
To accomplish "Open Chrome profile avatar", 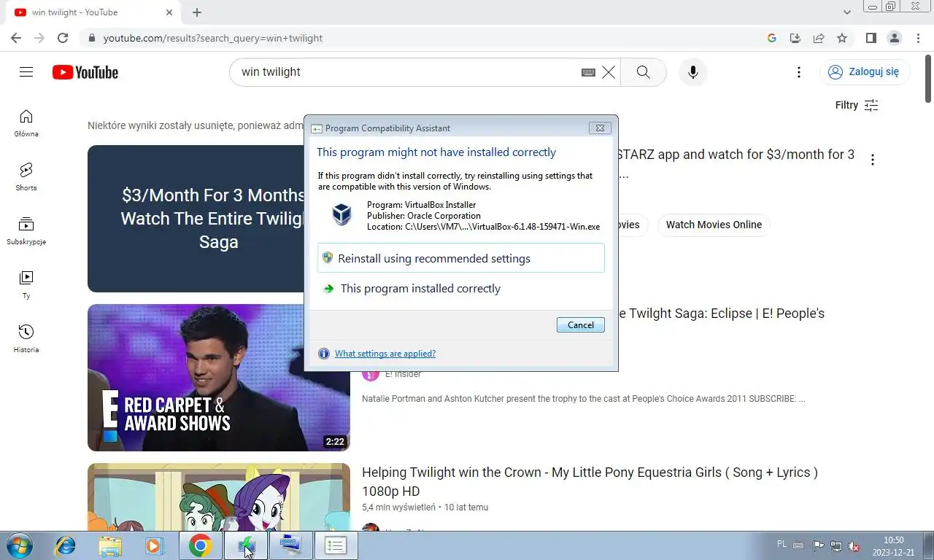I will 894,38.
